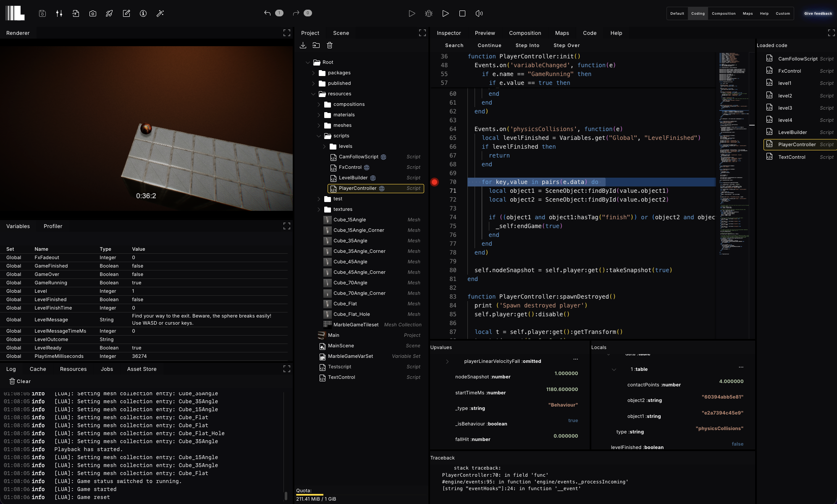Delete selected asset with the trash icon

tap(330, 45)
